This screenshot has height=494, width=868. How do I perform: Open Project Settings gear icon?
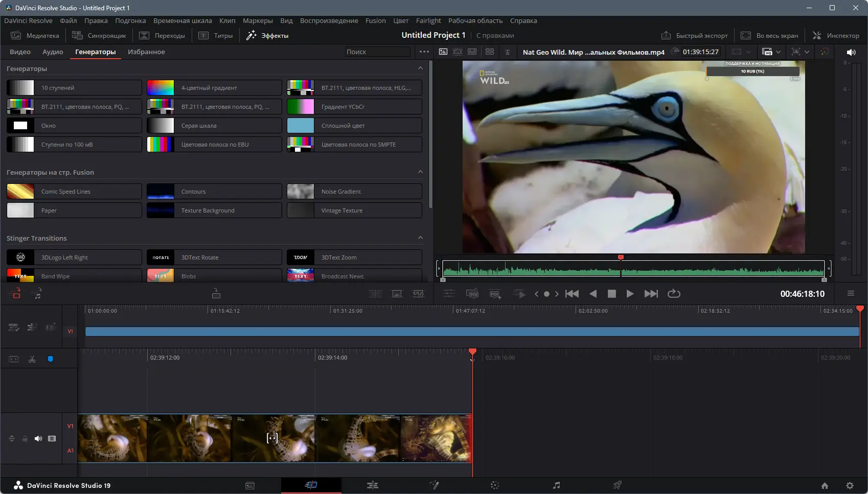[x=850, y=486]
